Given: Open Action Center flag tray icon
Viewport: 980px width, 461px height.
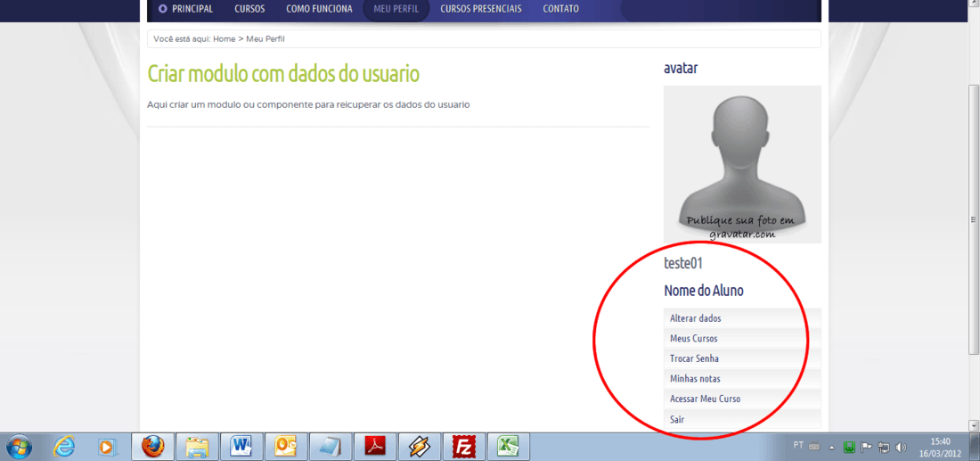Looking at the screenshot, I should coord(867,448).
